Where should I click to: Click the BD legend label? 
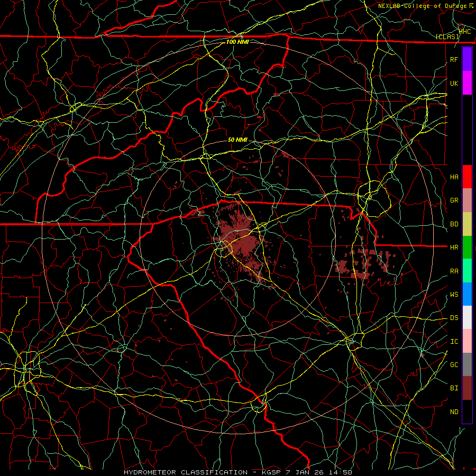pyautogui.click(x=454, y=224)
